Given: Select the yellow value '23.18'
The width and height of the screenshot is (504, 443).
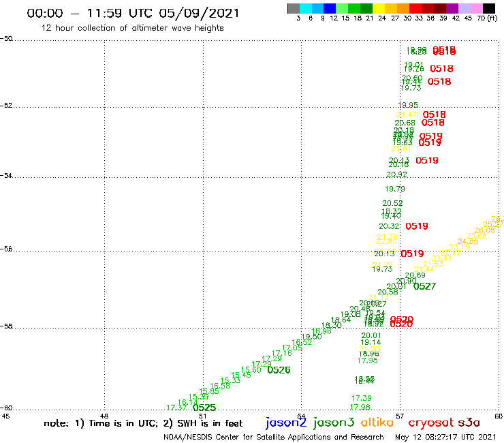Looking at the screenshot, I should click(x=459, y=247).
